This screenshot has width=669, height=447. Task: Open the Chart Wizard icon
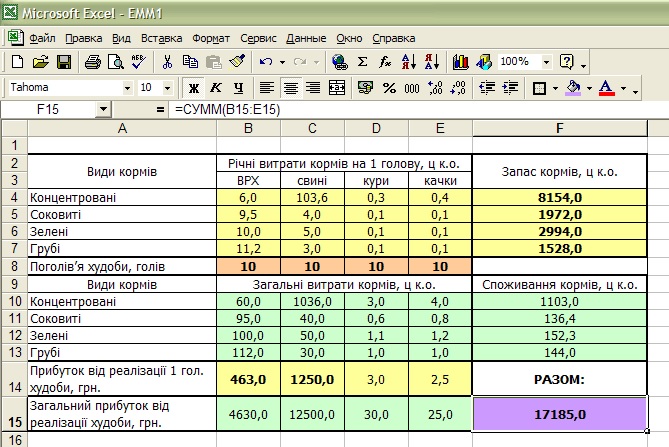pos(460,62)
